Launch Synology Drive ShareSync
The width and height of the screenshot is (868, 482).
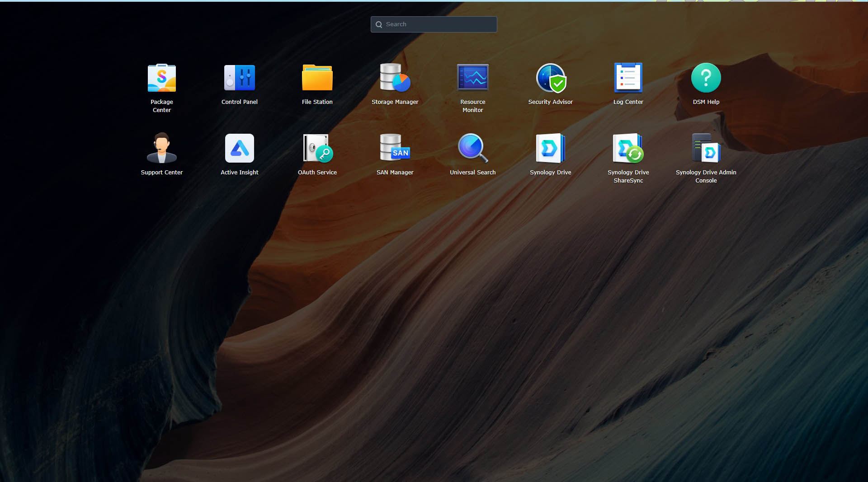point(628,148)
